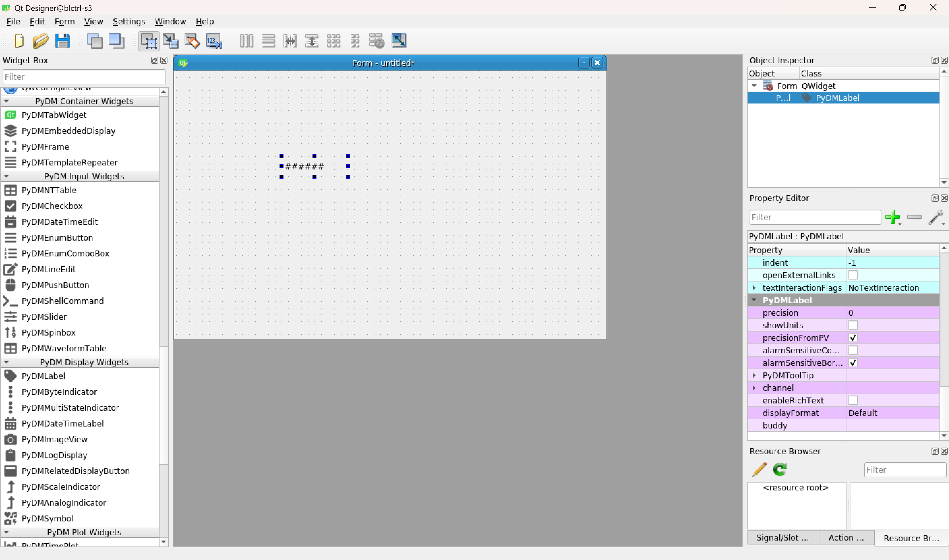Screen dimensions: 949x560
Task: Open the Form menu
Action: coord(65,21)
